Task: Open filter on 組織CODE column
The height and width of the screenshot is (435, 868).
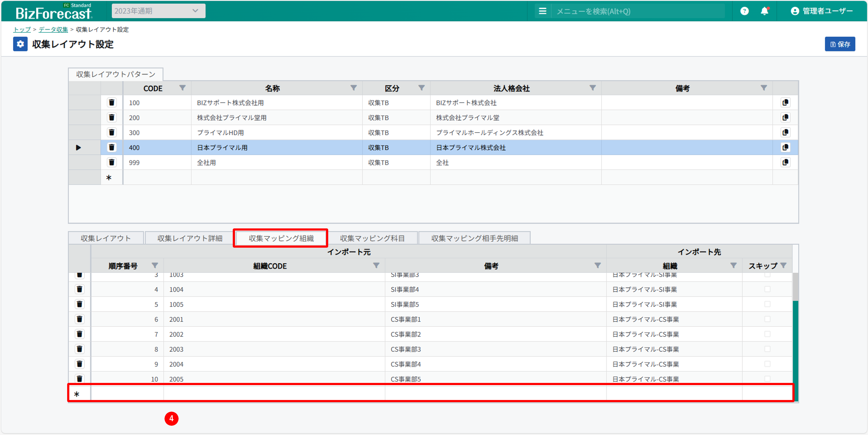Action: pos(376,266)
